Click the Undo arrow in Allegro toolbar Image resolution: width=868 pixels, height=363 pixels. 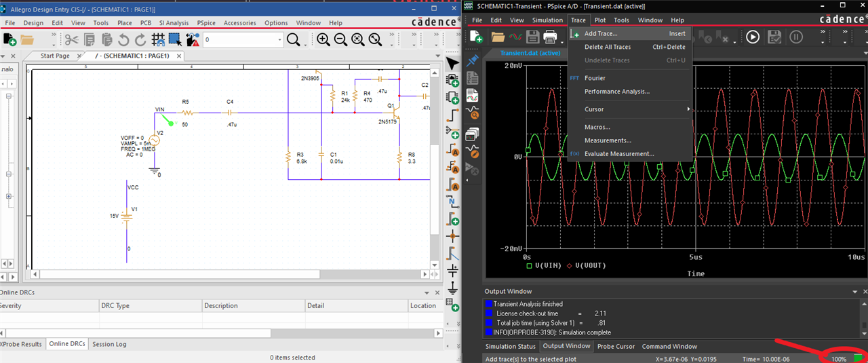(x=123, y=40)
